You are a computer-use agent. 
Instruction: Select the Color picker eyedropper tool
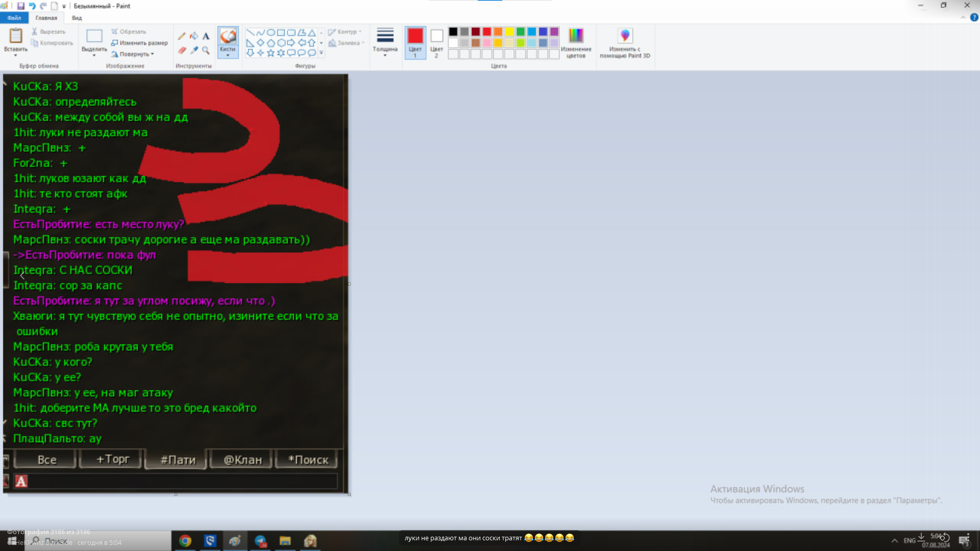coord(194,50)
